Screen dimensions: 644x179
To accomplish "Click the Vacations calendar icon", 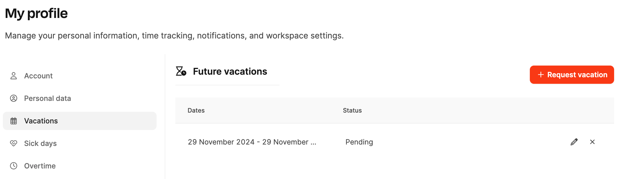I will point(14,121).
